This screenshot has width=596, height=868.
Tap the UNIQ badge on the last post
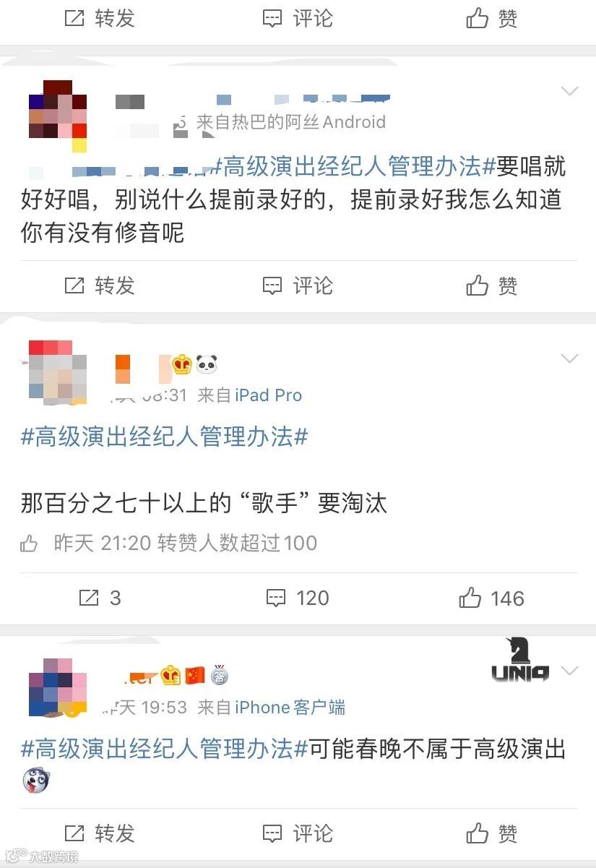(x=520, y=661)
